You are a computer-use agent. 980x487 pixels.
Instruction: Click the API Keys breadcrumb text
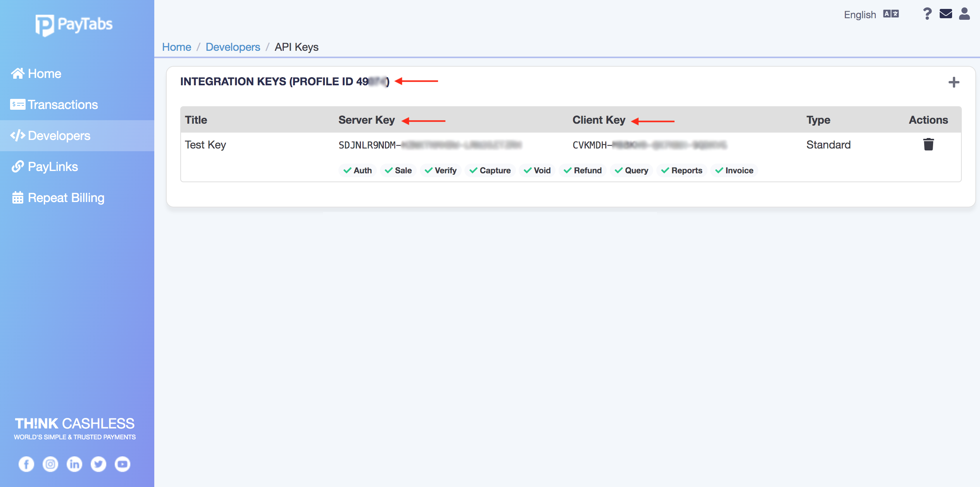tap(297, 47)
